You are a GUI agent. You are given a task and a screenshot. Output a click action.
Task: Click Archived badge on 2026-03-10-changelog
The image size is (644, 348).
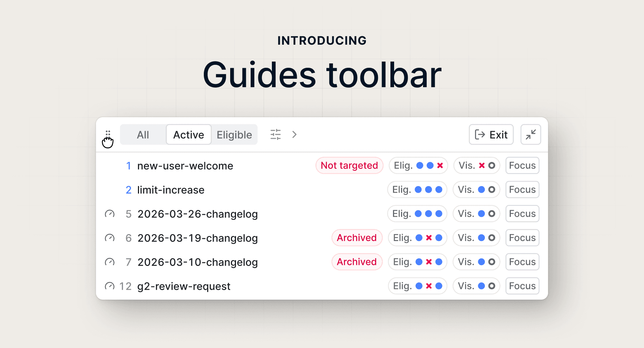click(x=357, y=262)
